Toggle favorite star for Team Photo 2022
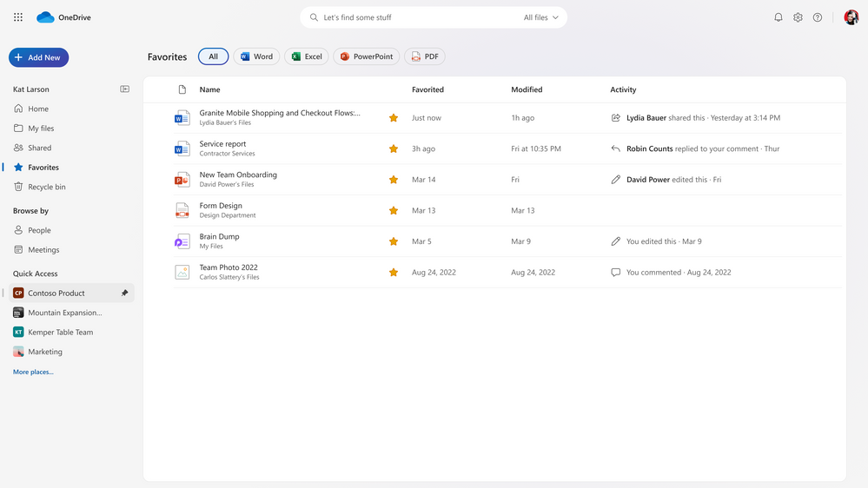Viewport: 868px width, 488px height. 394,273
